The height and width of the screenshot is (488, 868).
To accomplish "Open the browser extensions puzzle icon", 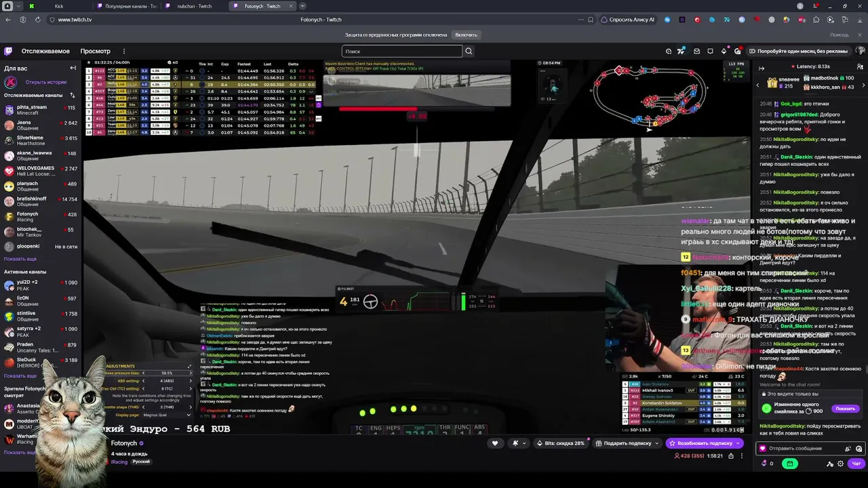I will [x=816, y=20].
